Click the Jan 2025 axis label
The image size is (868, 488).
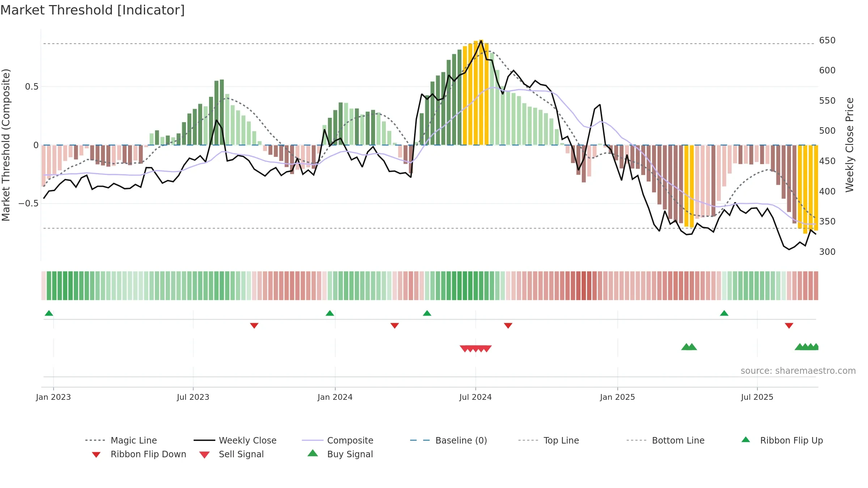click(x=618, y=397)
